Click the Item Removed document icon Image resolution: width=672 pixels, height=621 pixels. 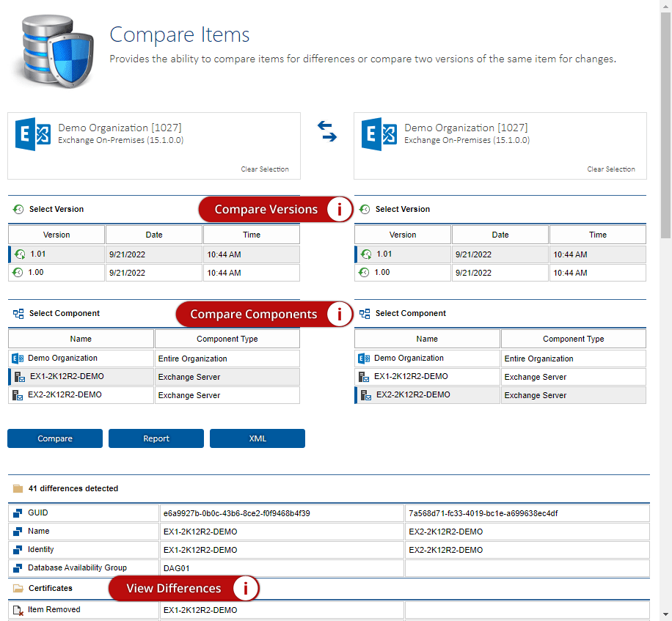[18, 610]
